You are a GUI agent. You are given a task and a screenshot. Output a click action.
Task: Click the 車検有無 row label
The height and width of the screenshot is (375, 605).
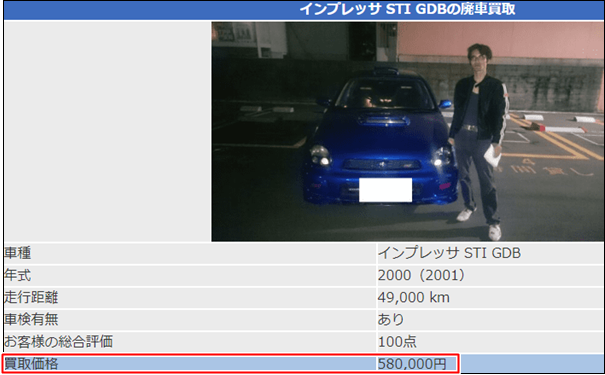31,319
